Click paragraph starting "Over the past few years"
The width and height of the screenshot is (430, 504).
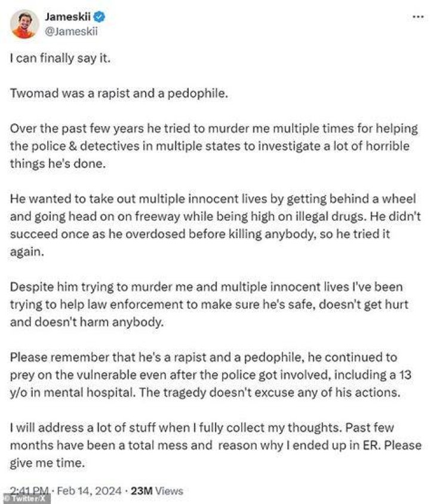click(214, 146)
